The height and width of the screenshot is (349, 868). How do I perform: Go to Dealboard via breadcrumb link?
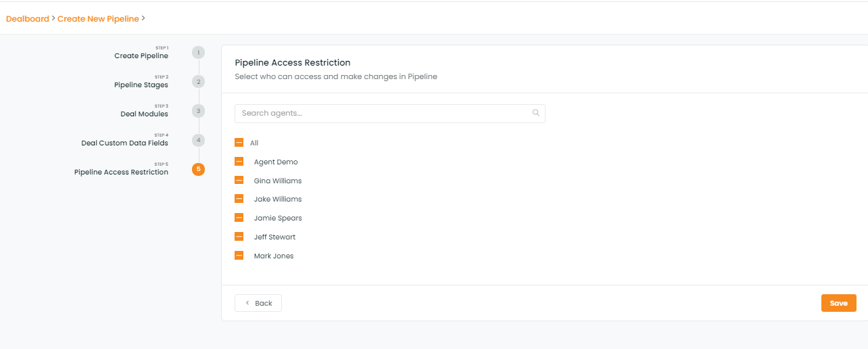click(28, 19)
